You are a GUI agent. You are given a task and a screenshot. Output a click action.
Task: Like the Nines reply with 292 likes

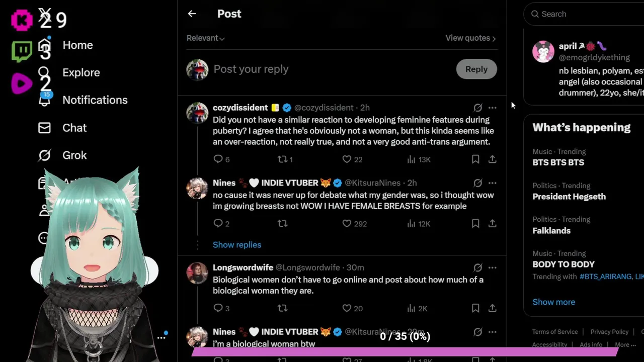click(x=354, y=223)
